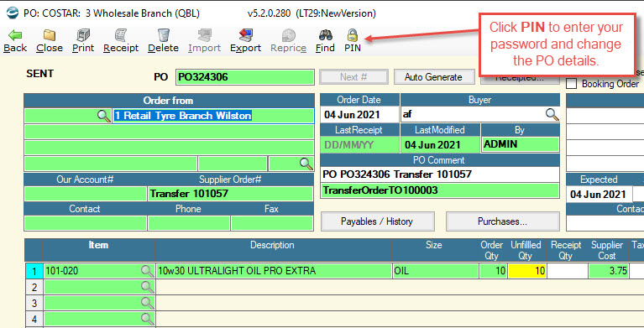Click the PO number field PO324306
This screenshot has width=644, height=328.
(245, 77)
